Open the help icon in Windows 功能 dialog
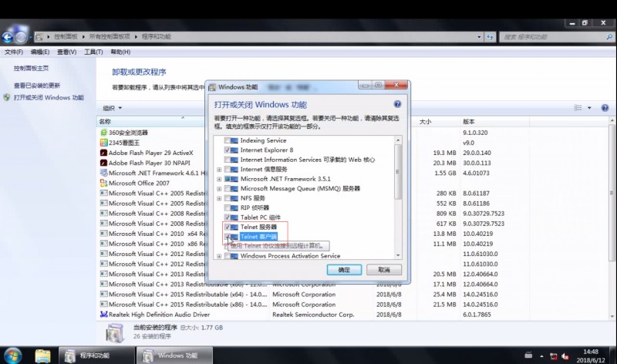Screen dimensions: 617x364 [397, 104]
